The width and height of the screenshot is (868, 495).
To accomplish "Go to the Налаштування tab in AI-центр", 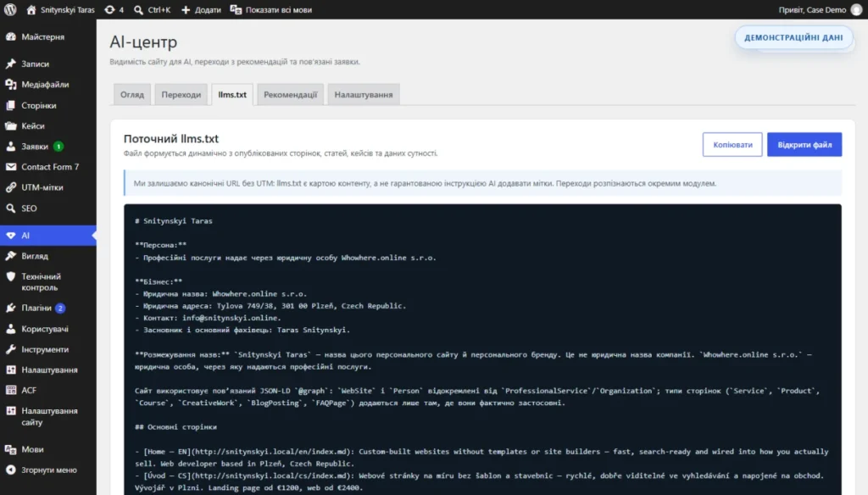I will pyautogui.click(x=363, y=95).
